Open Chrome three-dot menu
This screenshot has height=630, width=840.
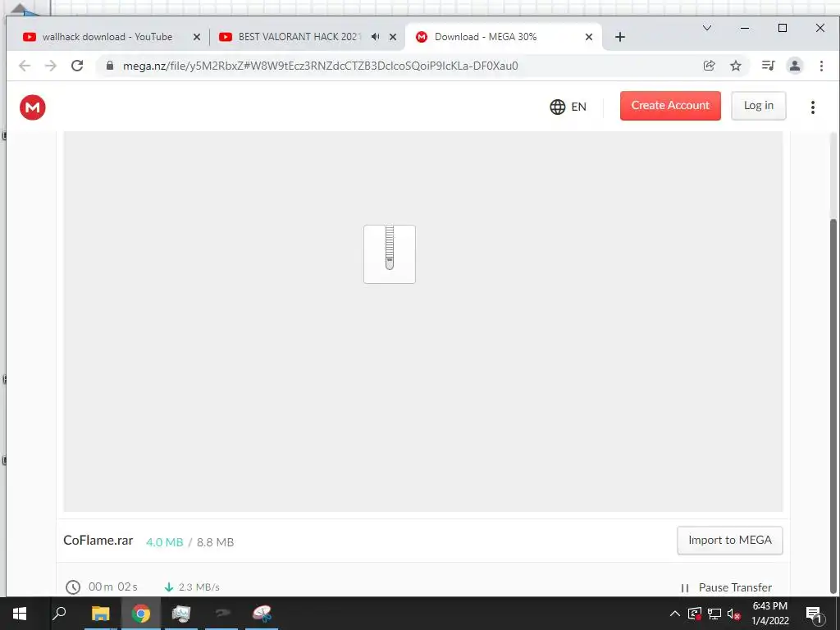pyautogui.click(x=821, y=66)
